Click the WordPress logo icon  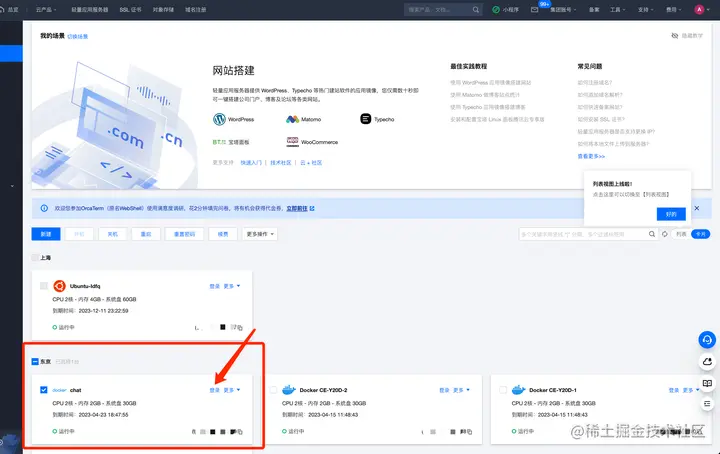point(219,119)
